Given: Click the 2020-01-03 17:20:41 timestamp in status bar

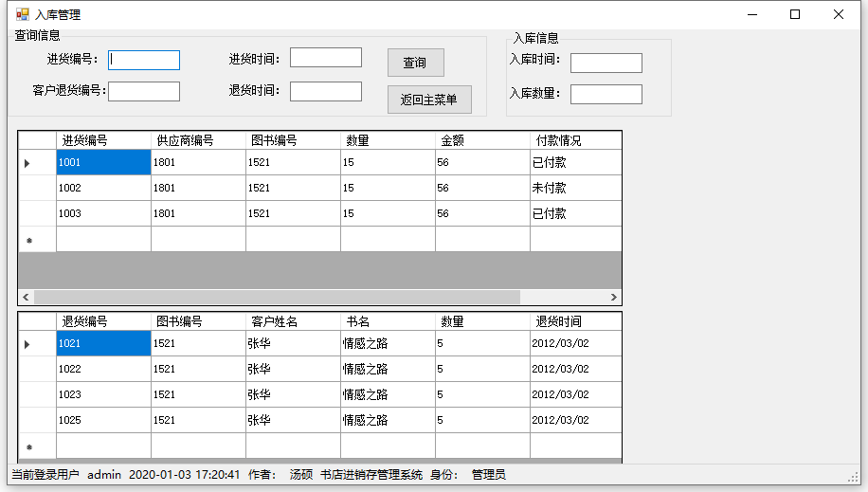Looking at the screenshot, I should (185, 475).
